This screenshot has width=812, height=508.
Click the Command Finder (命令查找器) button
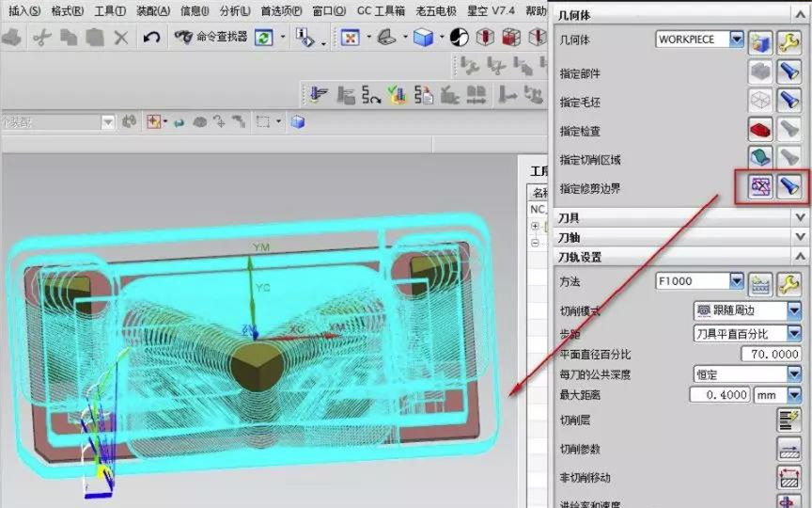[x=211, y=37]
